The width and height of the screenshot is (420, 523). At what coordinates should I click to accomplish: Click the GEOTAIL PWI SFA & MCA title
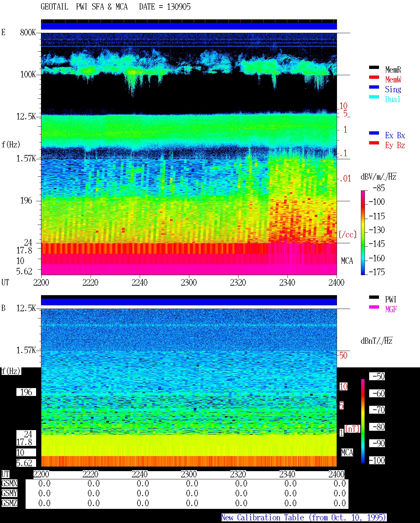(x=115, y=7)
